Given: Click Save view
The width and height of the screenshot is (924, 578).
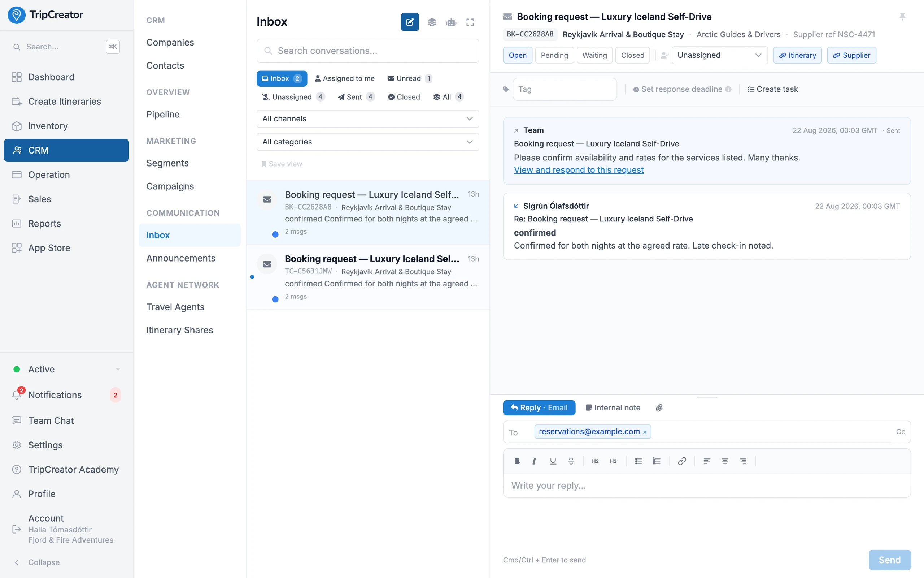Looking at the screenshot, I should point(282,164).
